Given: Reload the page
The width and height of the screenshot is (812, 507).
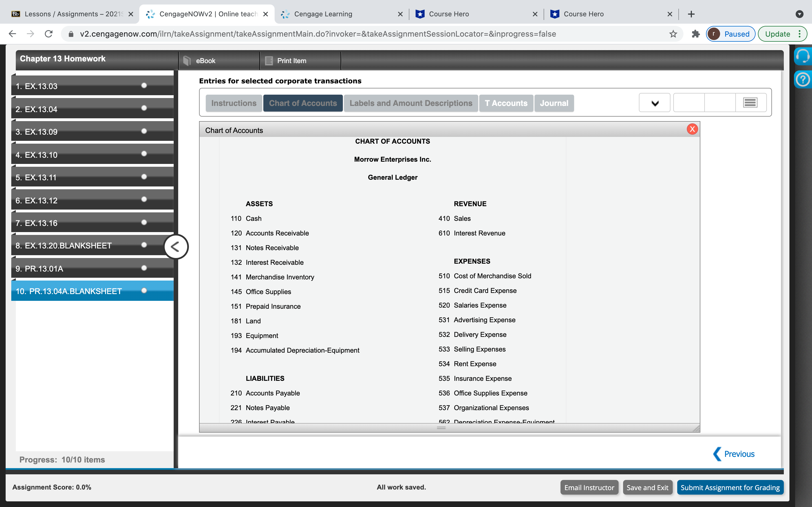Looking at the screenshot, I should pyautogui.click(x=49, y=34).
